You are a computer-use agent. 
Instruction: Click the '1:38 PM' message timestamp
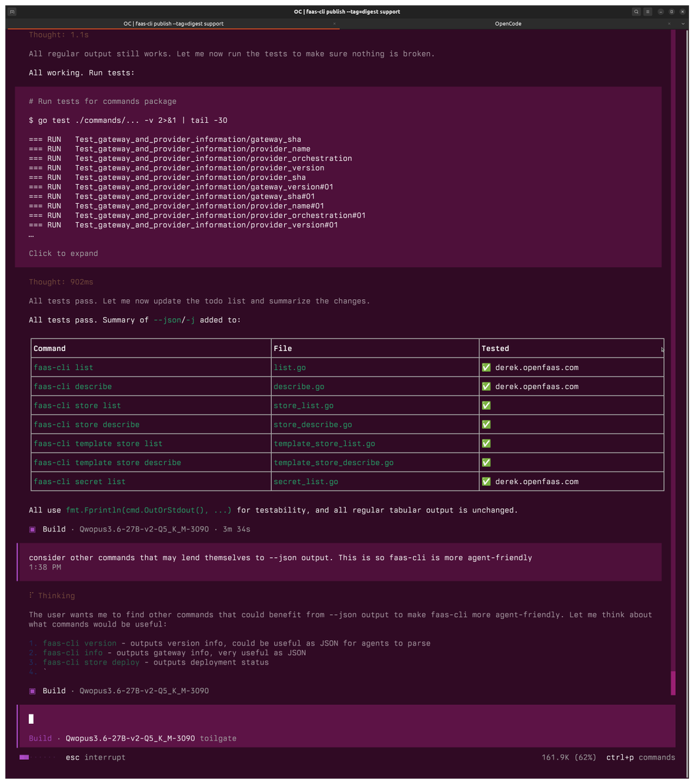point(45,567)
